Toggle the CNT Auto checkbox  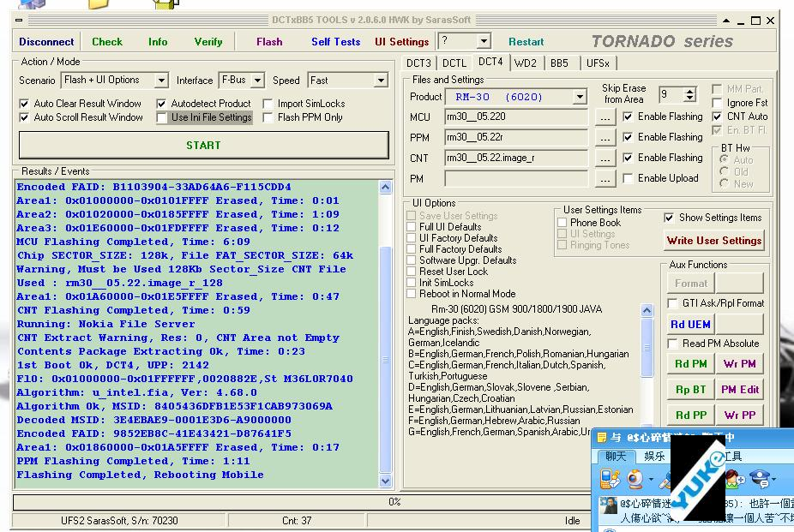click(x=717, y=117)
